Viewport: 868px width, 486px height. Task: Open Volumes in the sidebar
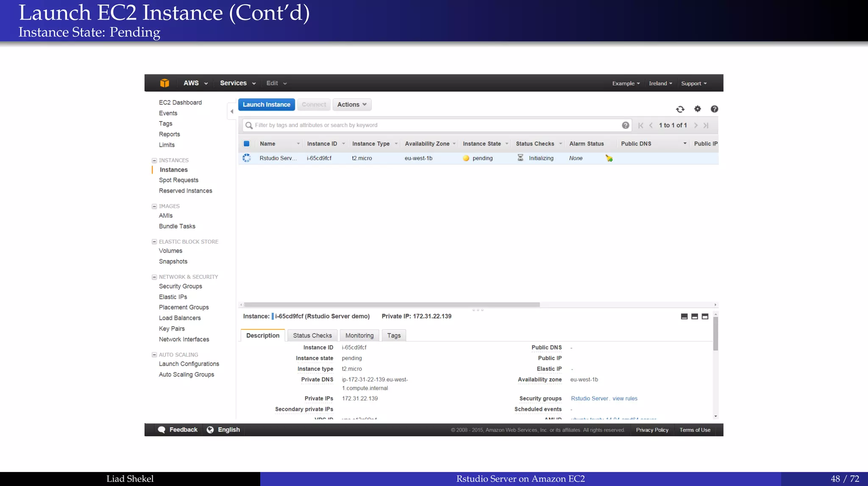coord(170,251)
